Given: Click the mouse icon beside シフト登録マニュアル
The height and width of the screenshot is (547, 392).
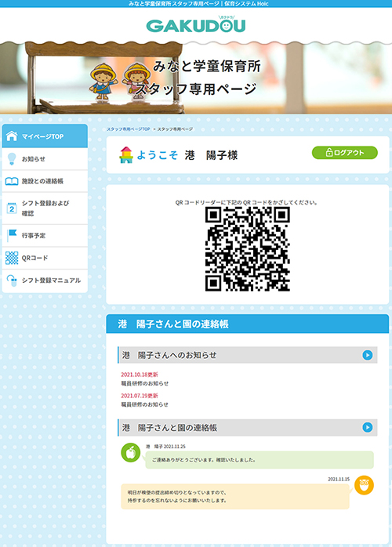Looking at the screenshot, I should coord(13,280).
